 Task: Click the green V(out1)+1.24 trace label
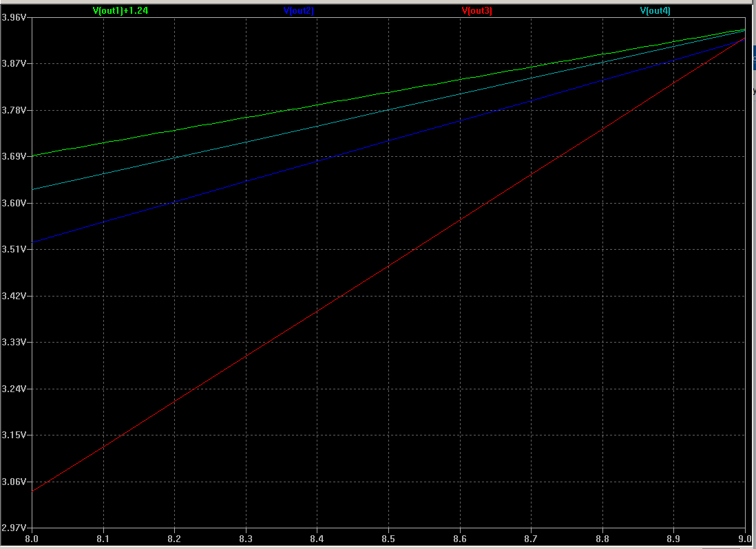coord(120,10)
